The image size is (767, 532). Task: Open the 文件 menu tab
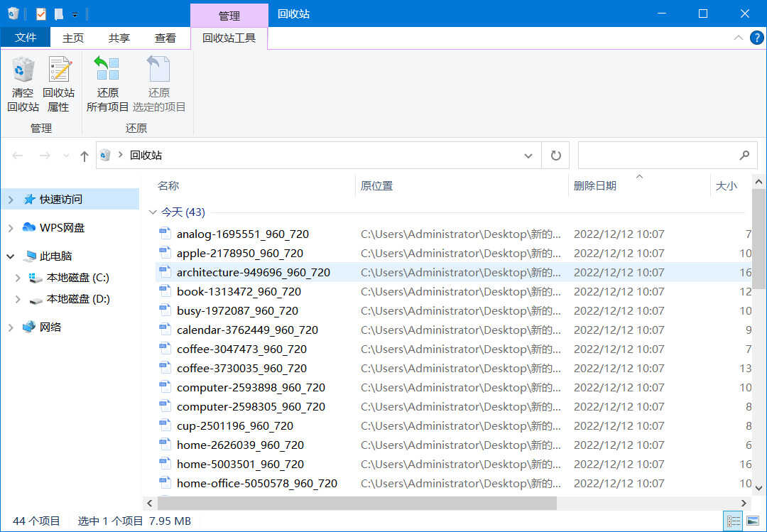pos(26,38)
